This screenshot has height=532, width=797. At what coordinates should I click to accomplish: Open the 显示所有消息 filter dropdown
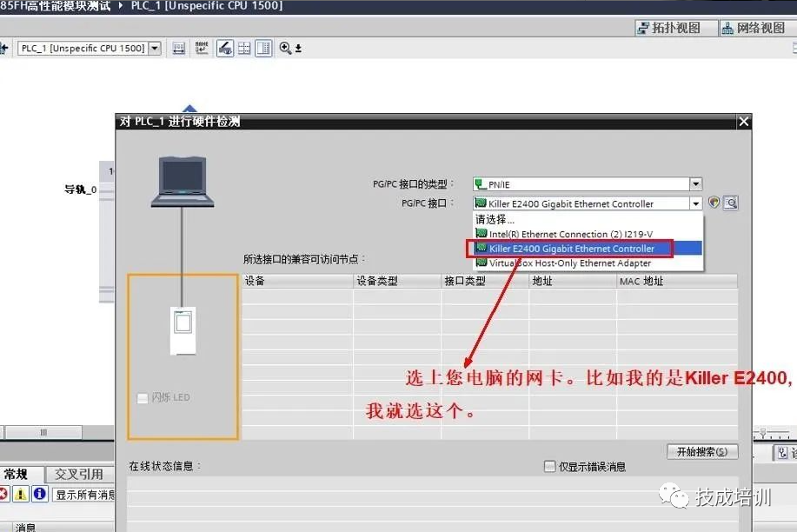(83, 495)
